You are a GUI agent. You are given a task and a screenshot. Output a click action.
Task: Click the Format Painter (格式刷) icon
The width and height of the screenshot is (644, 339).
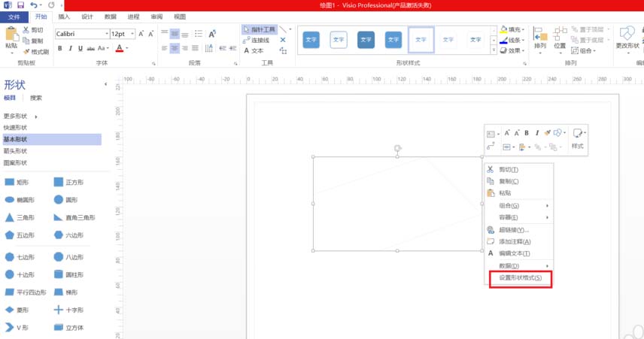click(35, 52)
